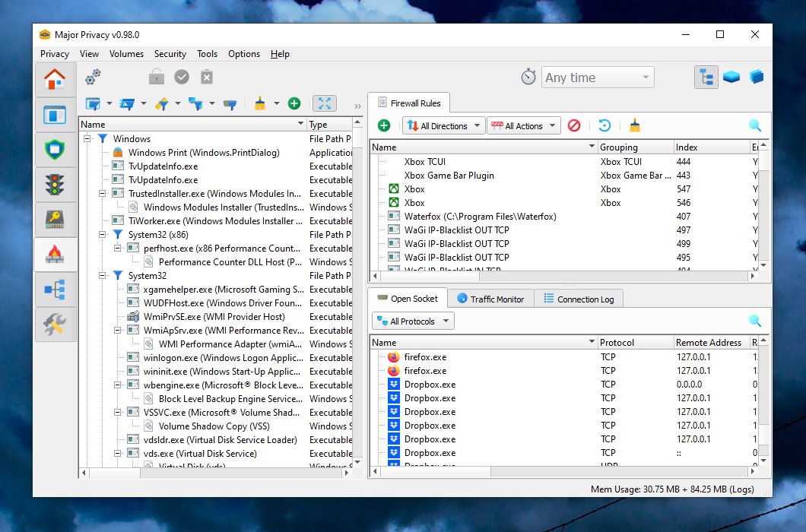Viewport: 806px width, 532px height.
Task: Sort program tree by Type column header
Action: (x=329, y=125)
